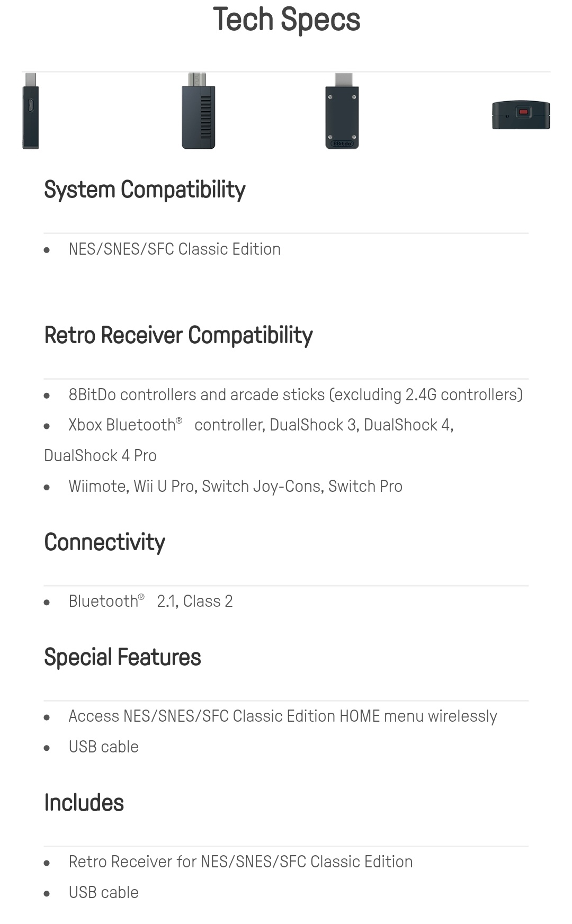This screenshot has height=924, width=572.
Task: Select the Retro Receiver Compatibility heading
Action: click(x=178, y=336)
